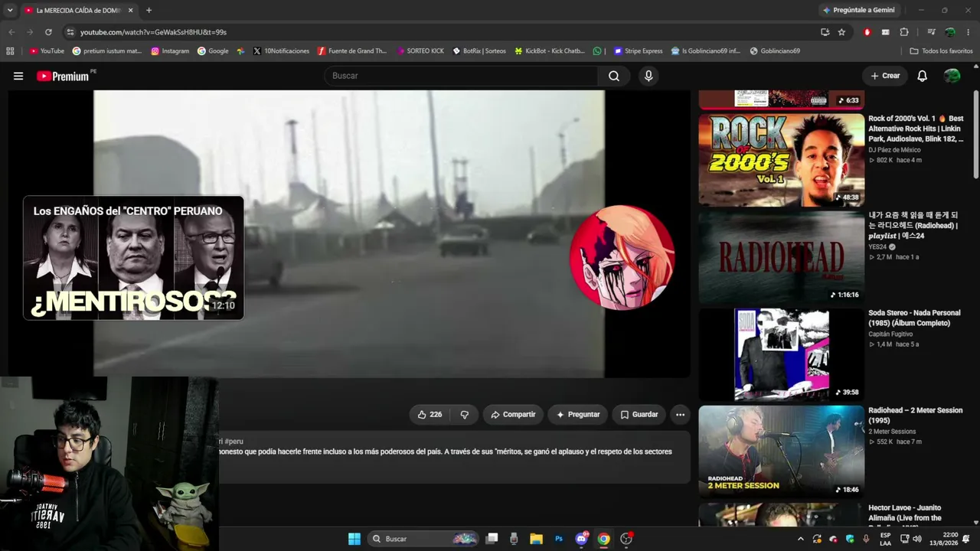Open the YouTube account avatar menu

point(952,76)
